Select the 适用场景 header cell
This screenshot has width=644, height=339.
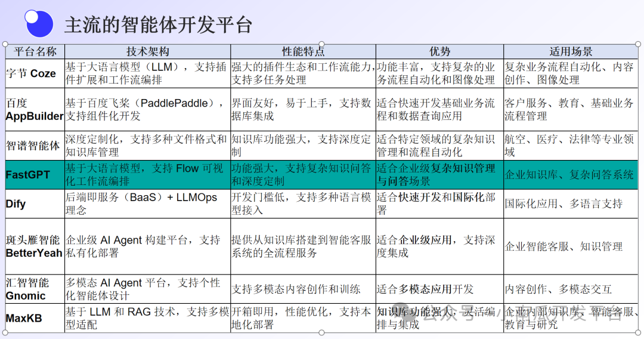click(571, 51)
